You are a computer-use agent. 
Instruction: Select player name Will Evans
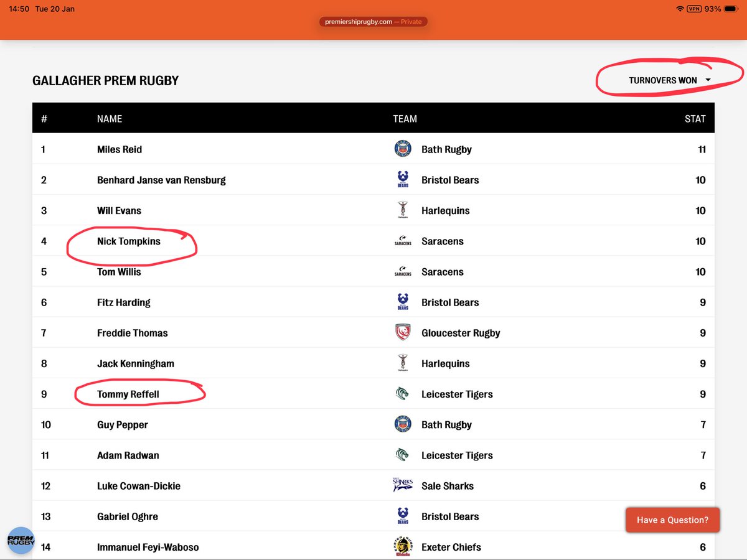119,210
